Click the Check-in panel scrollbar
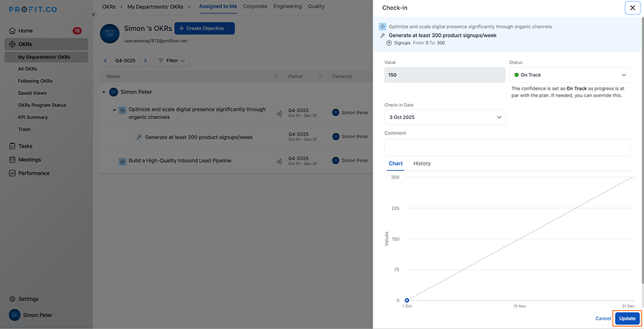Screen dimensions: 644x329 [642, 150]
